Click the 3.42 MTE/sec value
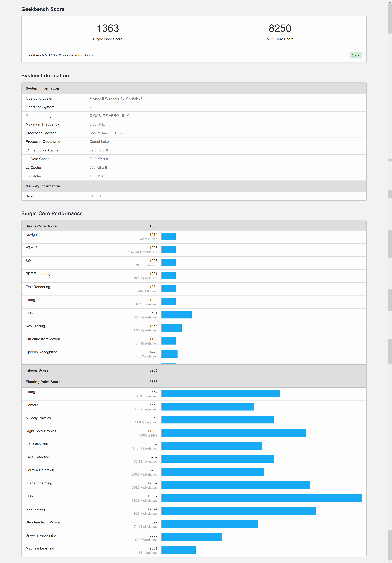The image size is (392, 563). click(x=147, y=239)
